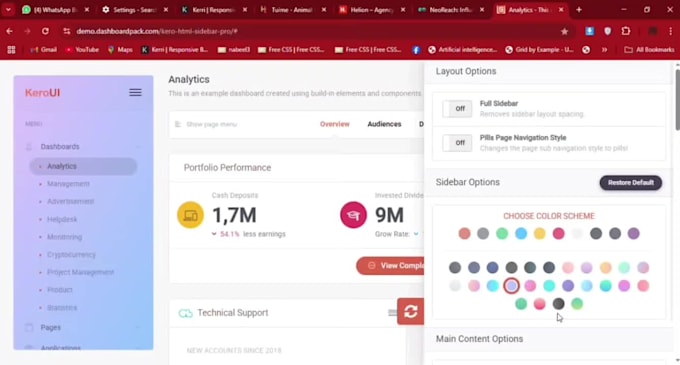Switch to the Settings browser tab
The image size is (680, 365).
click(134, 10)
